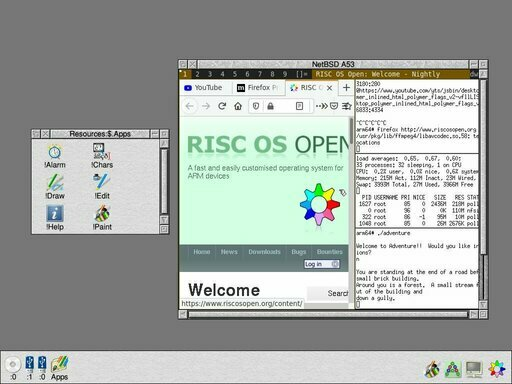Open the !Chars application icon
512x384 pixels.
[x=102, y=156]
